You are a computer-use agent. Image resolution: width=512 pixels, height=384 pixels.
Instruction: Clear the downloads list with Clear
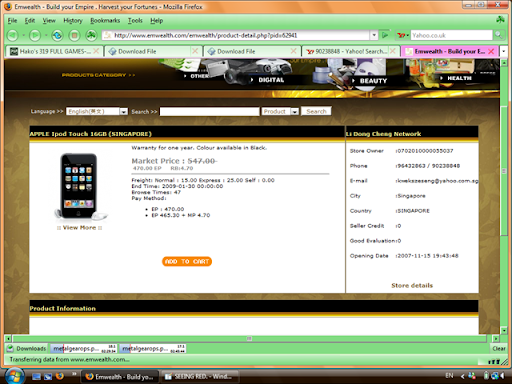(499, 348)
